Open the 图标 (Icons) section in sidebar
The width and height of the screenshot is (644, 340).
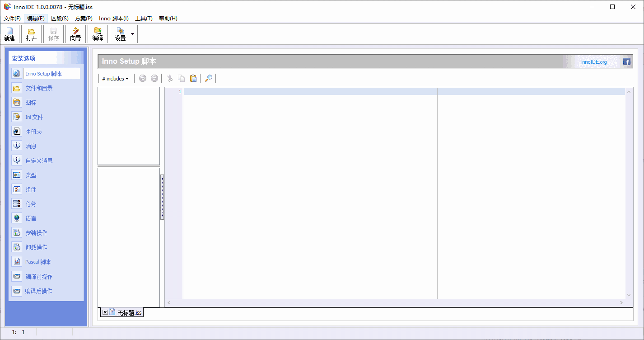pos(30,102)
